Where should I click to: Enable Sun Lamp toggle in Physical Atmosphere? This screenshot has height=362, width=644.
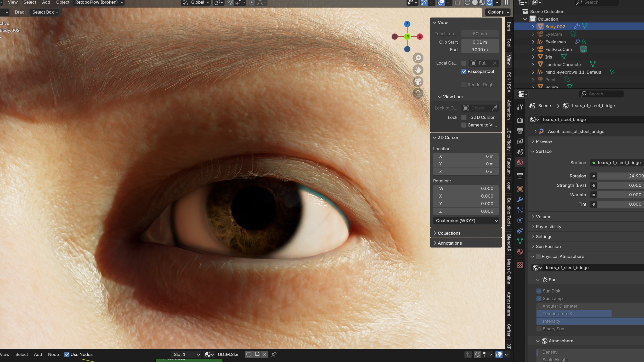coord(539,298)
